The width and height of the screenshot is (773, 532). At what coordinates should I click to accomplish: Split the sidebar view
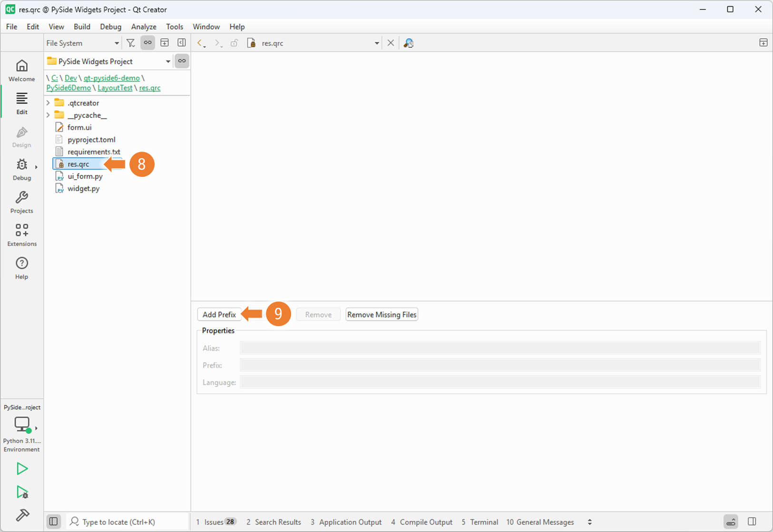coord(165,43)
